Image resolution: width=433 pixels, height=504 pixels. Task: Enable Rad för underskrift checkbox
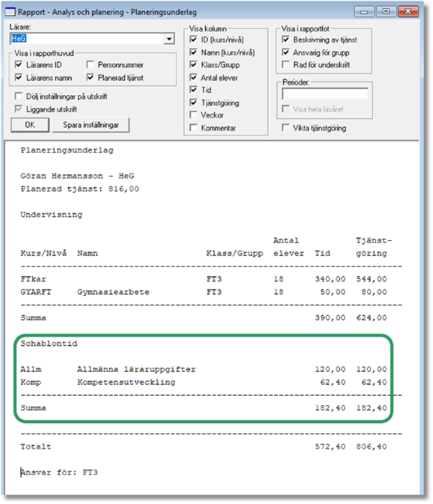point(286,65)
